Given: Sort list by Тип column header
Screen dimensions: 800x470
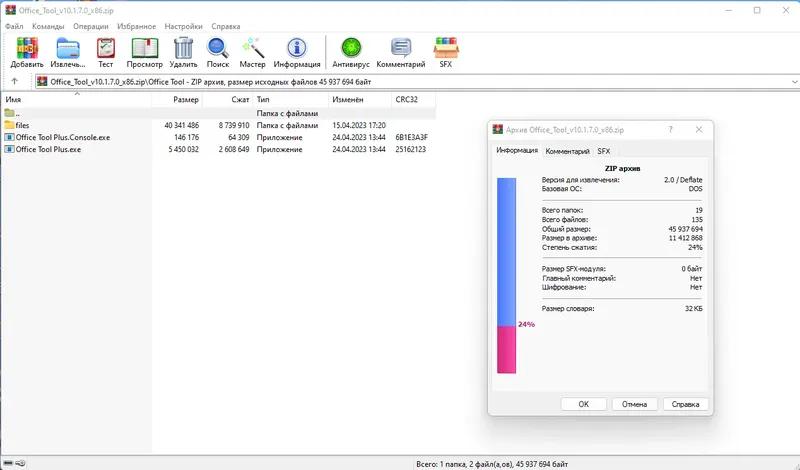Looking at the screenshot, I should coord(291,100).
